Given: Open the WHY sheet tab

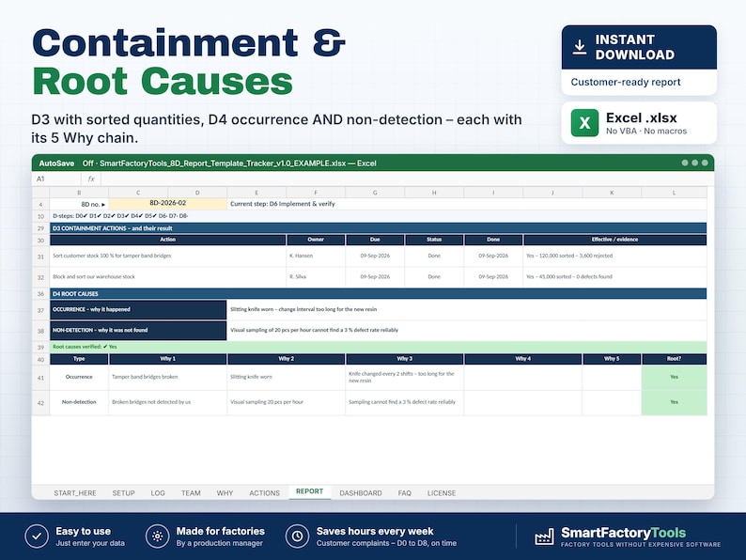Looking at the screenshot, I should 225,493.
